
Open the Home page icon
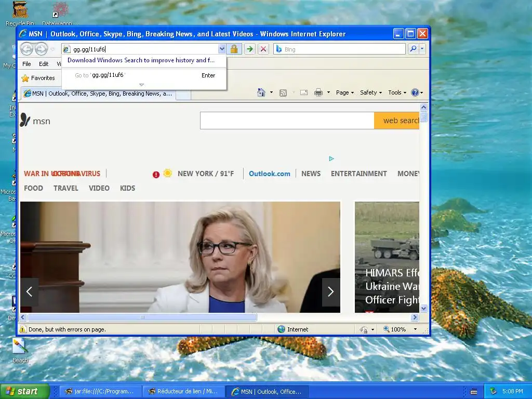click(x=261, y=92)
